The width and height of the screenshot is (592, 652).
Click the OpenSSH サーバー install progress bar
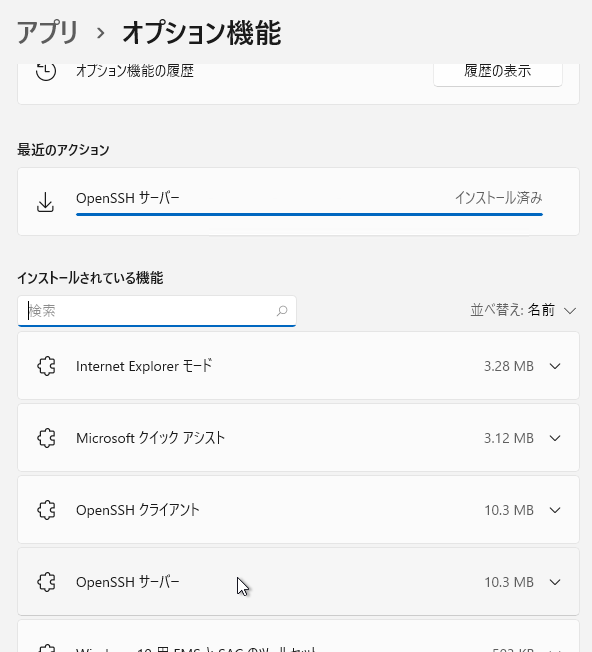pyautogui.click(x=309, y=214)
